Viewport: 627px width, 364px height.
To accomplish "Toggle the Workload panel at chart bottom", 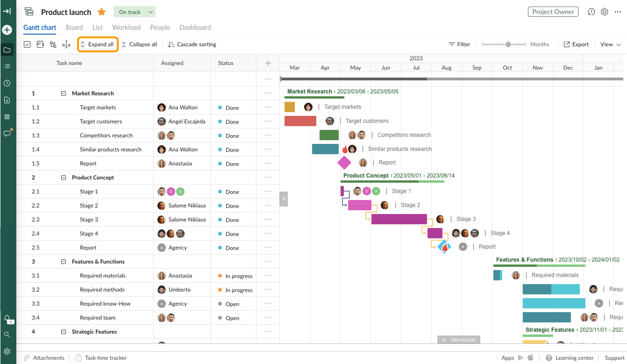I will tap(459, 339).
